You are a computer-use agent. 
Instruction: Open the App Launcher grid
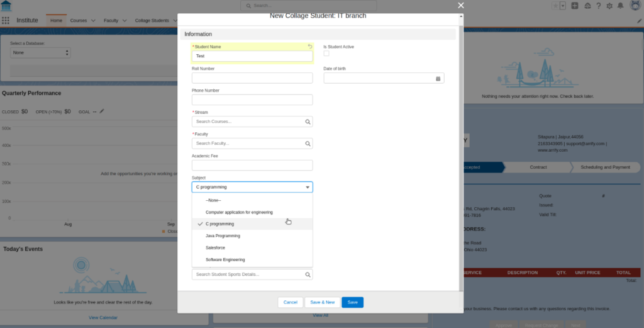pyautogui.click(x=6, y=20)
